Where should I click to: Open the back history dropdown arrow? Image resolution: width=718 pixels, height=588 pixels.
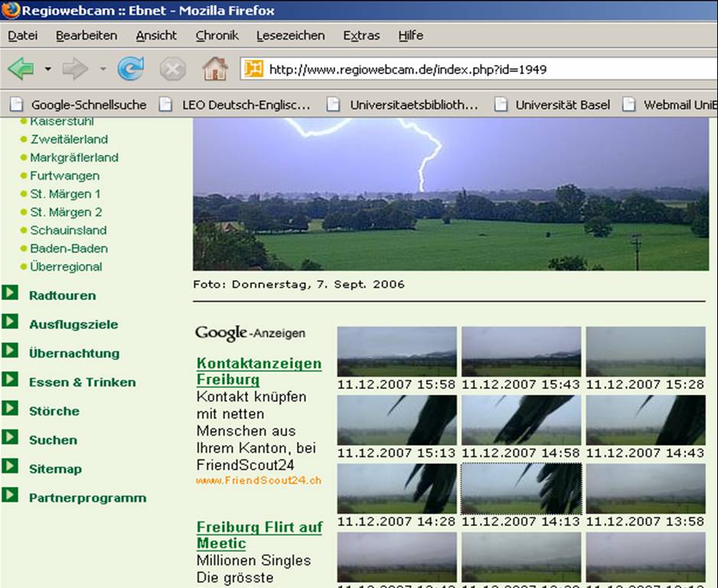click(47, 70)
